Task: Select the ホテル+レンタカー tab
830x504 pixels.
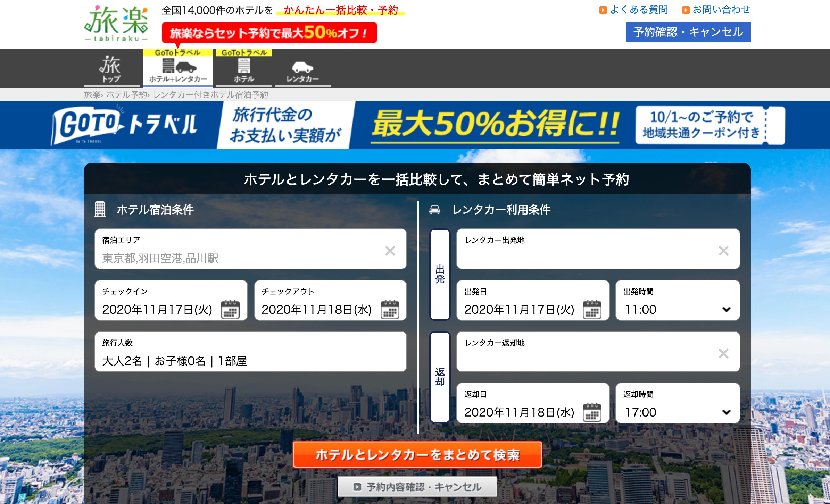Action: pyautogui.click(x=178, y=68)
